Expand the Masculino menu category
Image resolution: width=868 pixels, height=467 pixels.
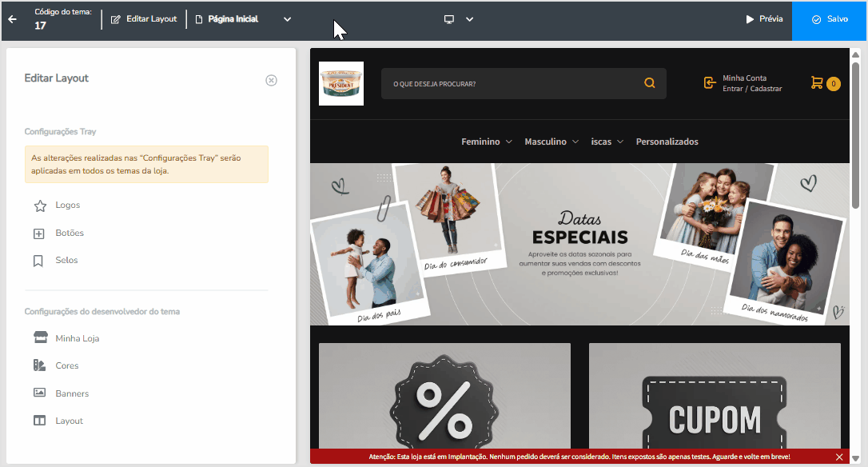point(551,142)
